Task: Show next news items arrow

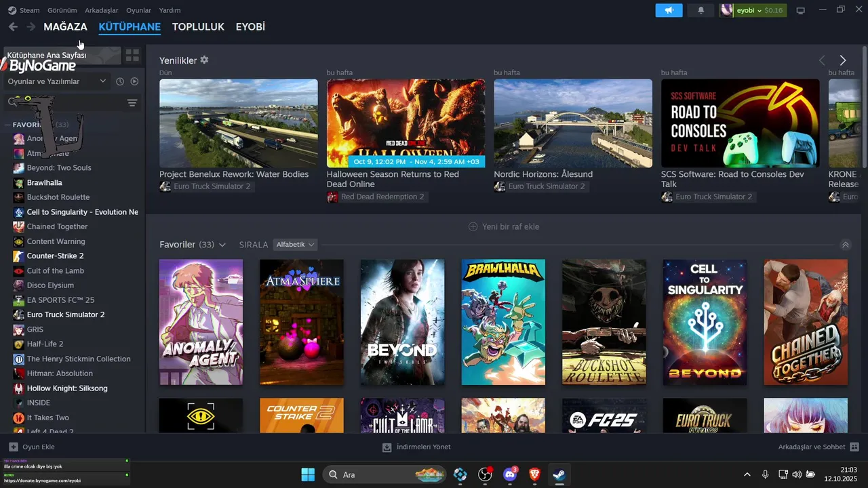Action: [843, 60]
